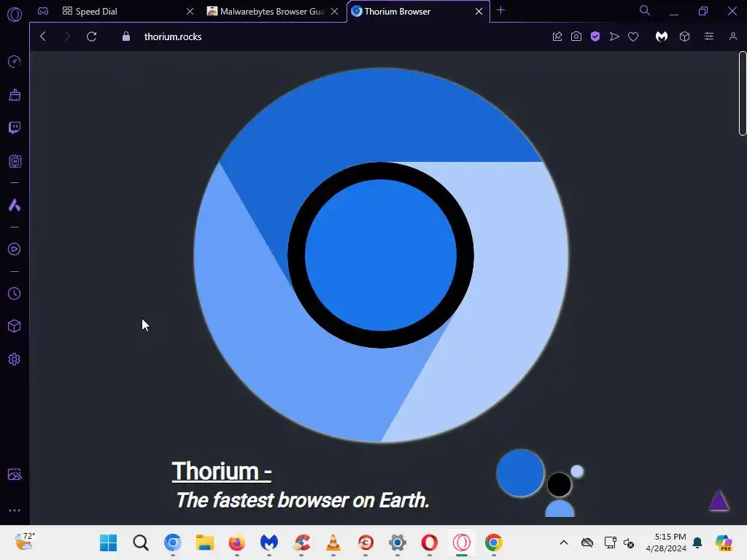Click the Thorium heading link

[x=222, y=472]
